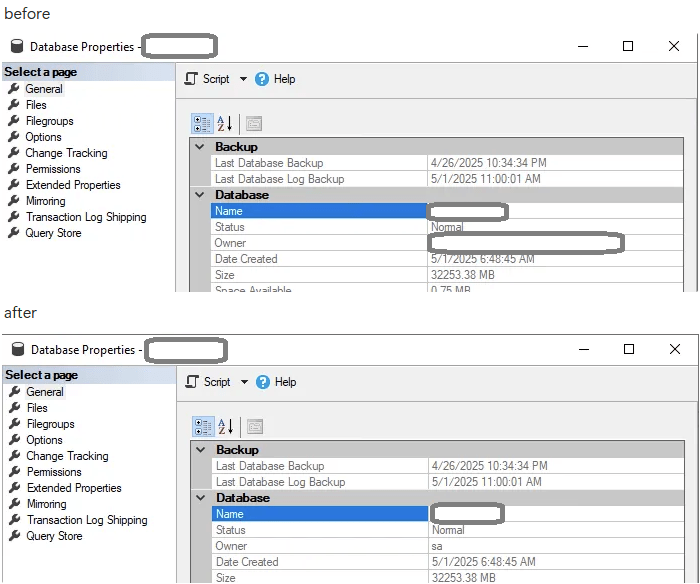Open Transaction Log Shipping in the before dialog
The height and width of the screenshot is (584, 700).
pyautogui.click(x=86, y=217)
